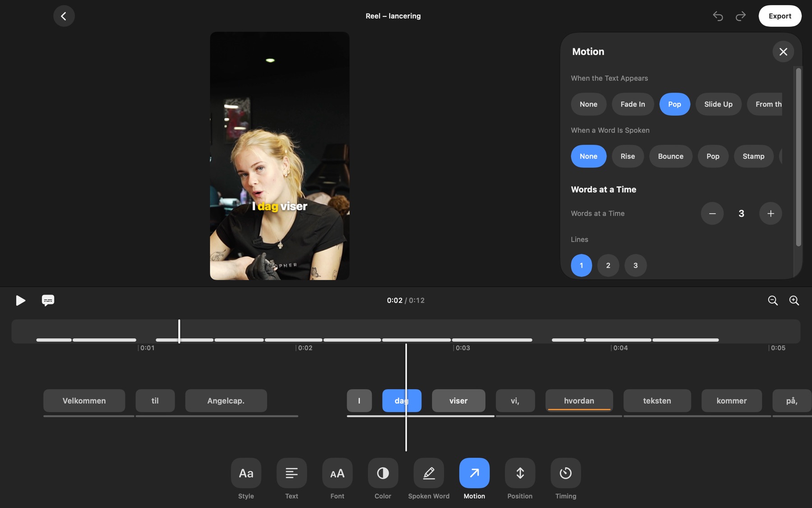Set caption lines to 3

635,266
